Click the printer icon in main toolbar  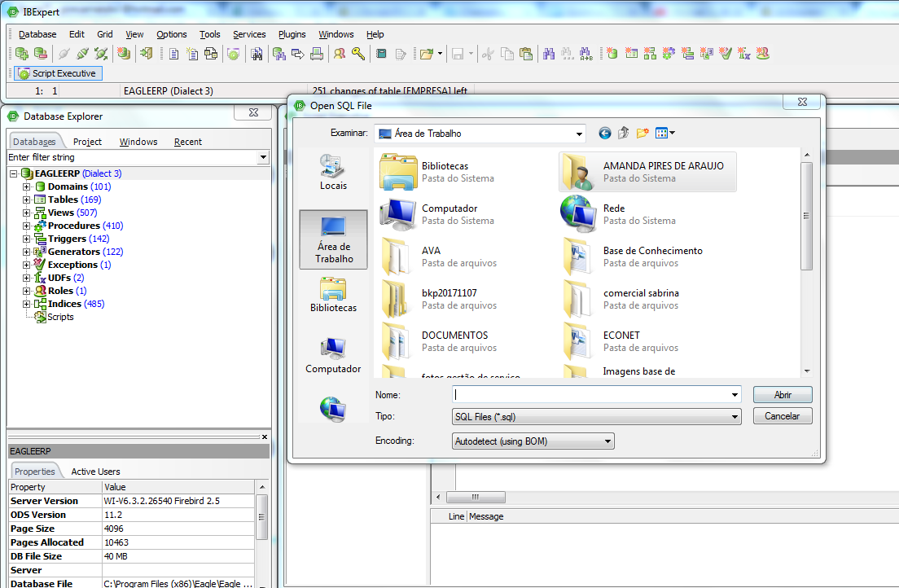tap(317, 54)
